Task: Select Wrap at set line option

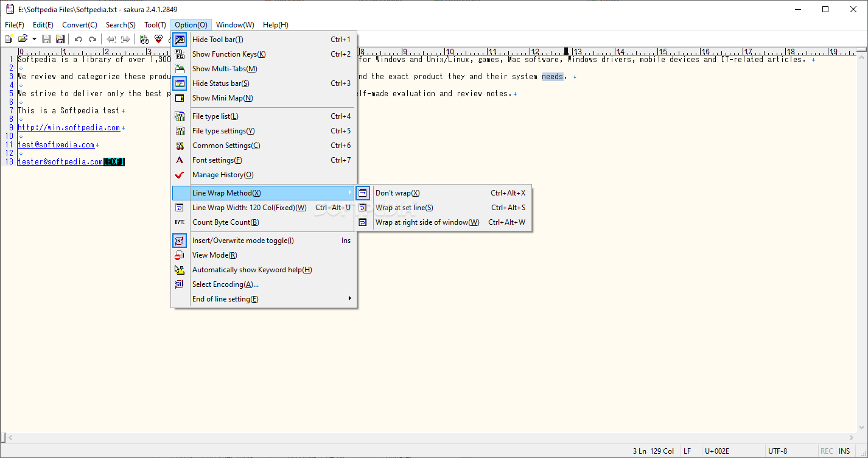Action: click(444, 208)
